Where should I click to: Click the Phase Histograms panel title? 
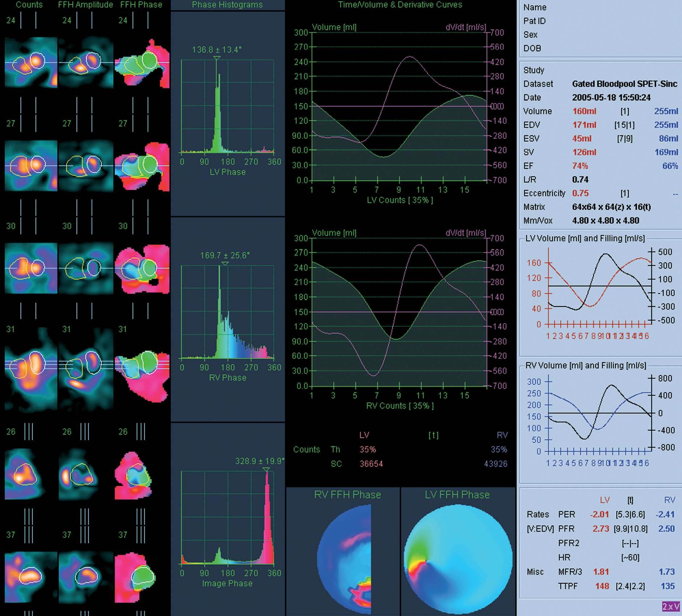(x=227, y=5)
